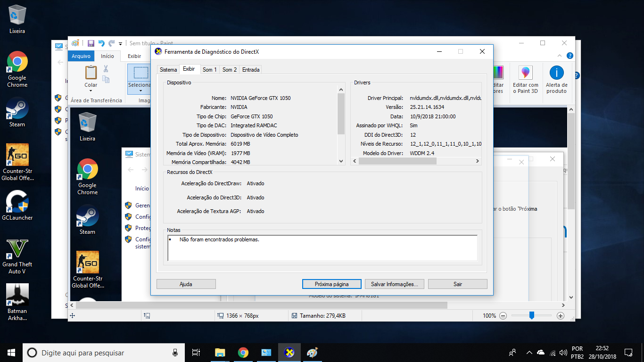Click the Salvar Informações... button
Viewport: 644px width, 362px height.
coord(395,284)
